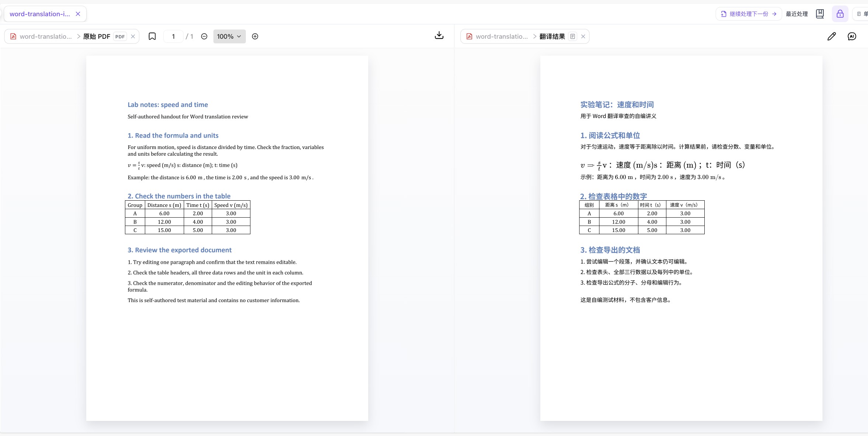The image size is (868, 436).
Task: Click cell '15.00' in translated table
Action: click(x=618, y=230)
